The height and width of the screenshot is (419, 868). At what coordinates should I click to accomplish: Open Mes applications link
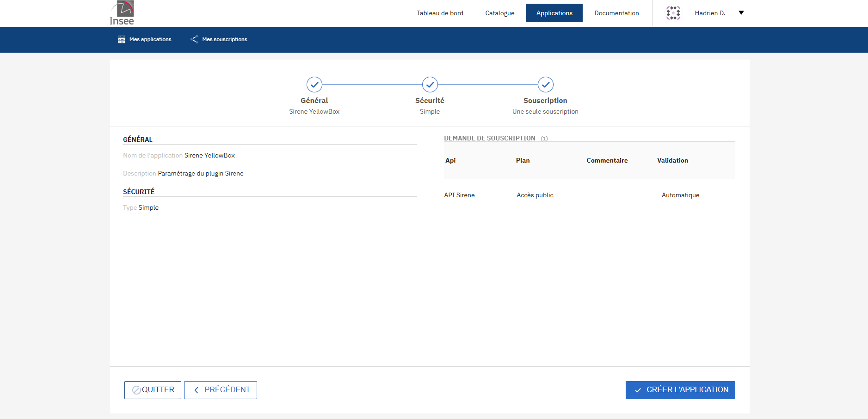150,40
